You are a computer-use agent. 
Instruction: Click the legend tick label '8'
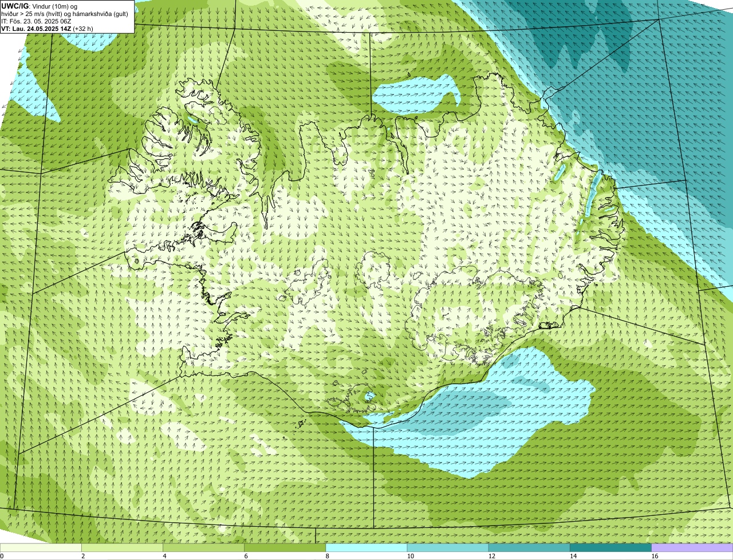328,556
